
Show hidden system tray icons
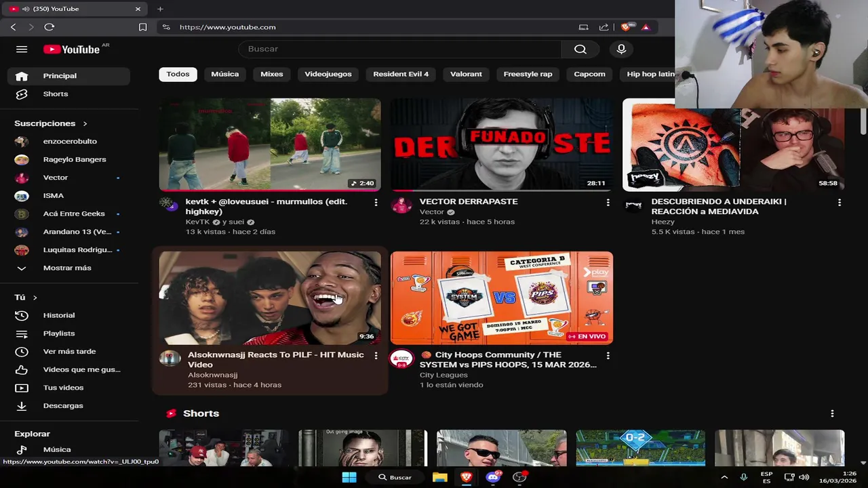tap(724, 477)
